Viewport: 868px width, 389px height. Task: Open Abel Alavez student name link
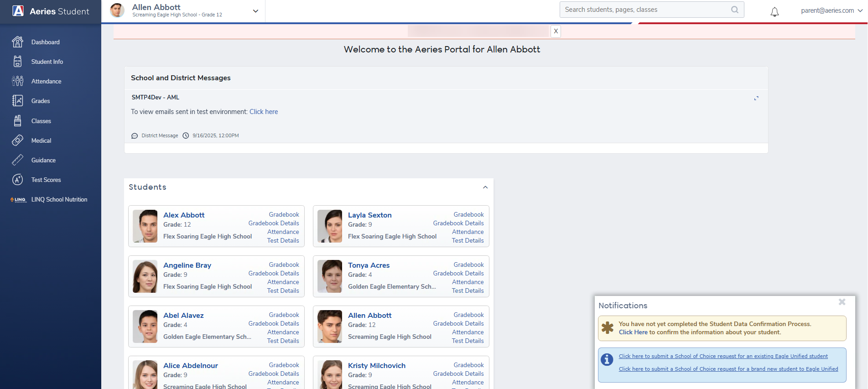[183, 316]
